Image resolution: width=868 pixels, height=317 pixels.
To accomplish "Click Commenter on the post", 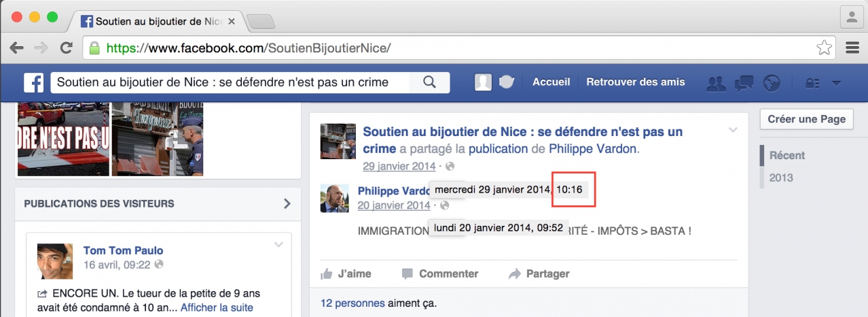I will pos(440,273).
